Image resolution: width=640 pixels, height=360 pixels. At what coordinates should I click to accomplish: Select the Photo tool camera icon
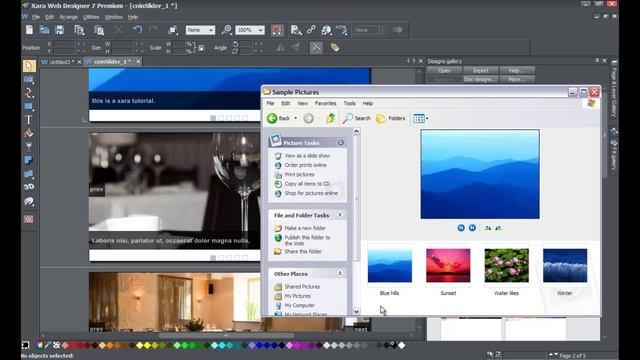coord(29,80)
